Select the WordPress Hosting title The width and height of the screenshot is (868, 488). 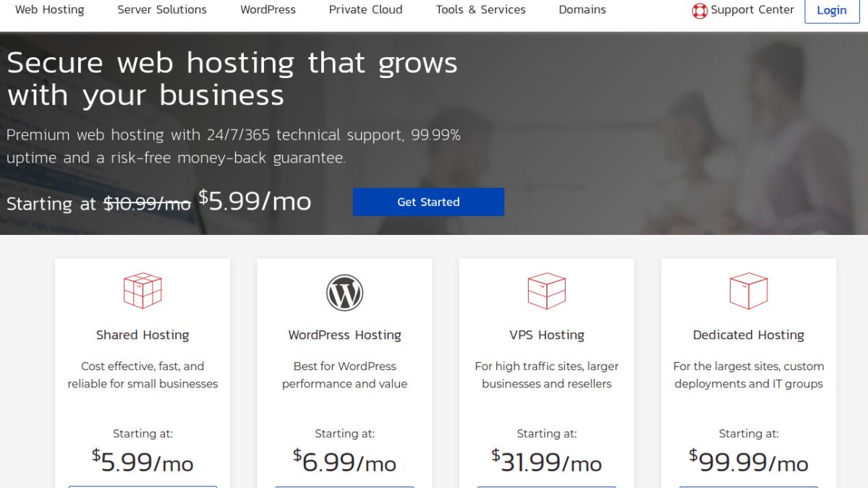pyautogui.click(x=344, y=335)
